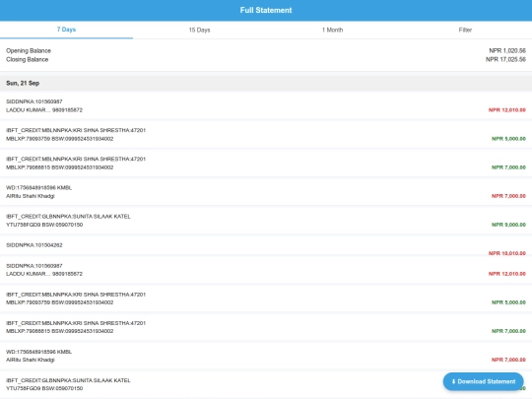Open the 15 Days statement tab

[199, 30]
